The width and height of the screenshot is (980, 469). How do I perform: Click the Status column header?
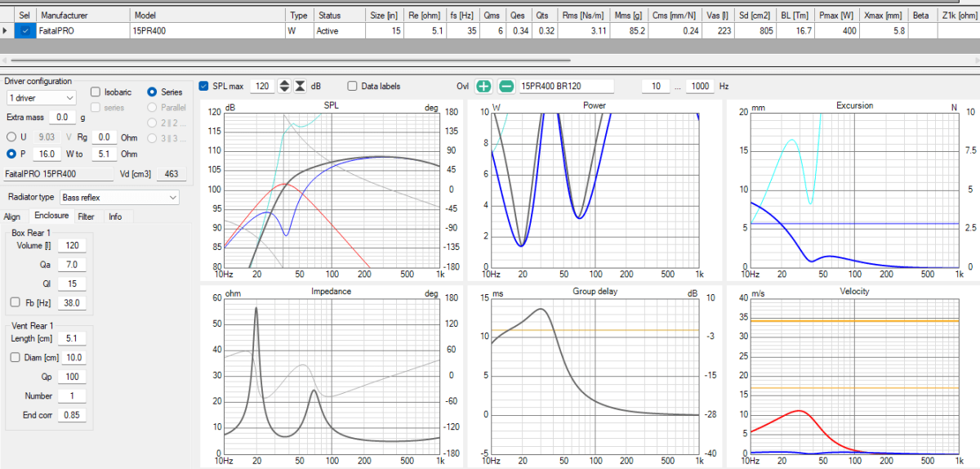(339, 16)
